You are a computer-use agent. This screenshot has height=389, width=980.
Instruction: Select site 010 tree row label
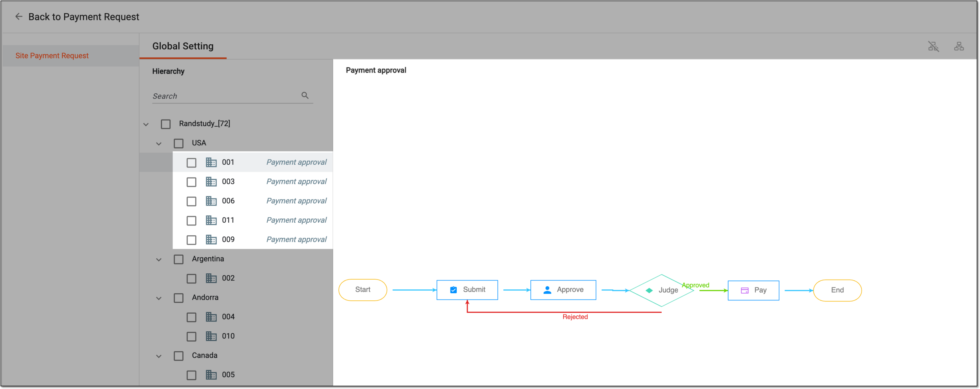(x=228, y=336)
